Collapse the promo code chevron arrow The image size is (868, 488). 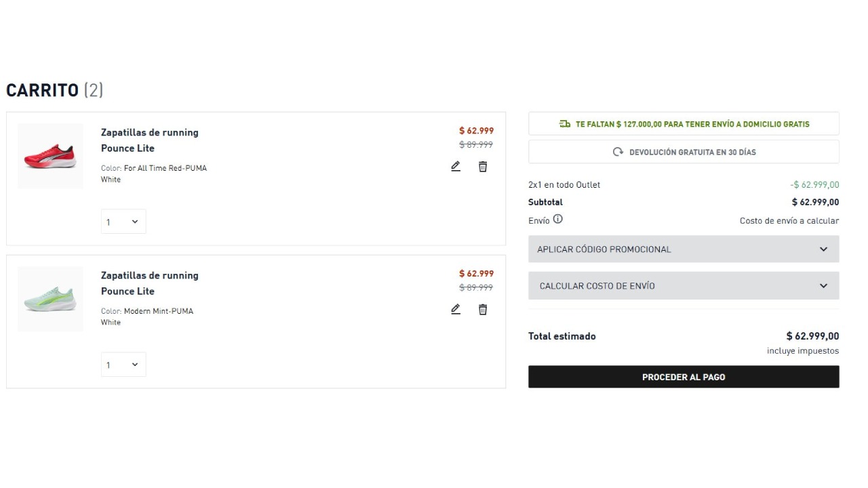823,249
